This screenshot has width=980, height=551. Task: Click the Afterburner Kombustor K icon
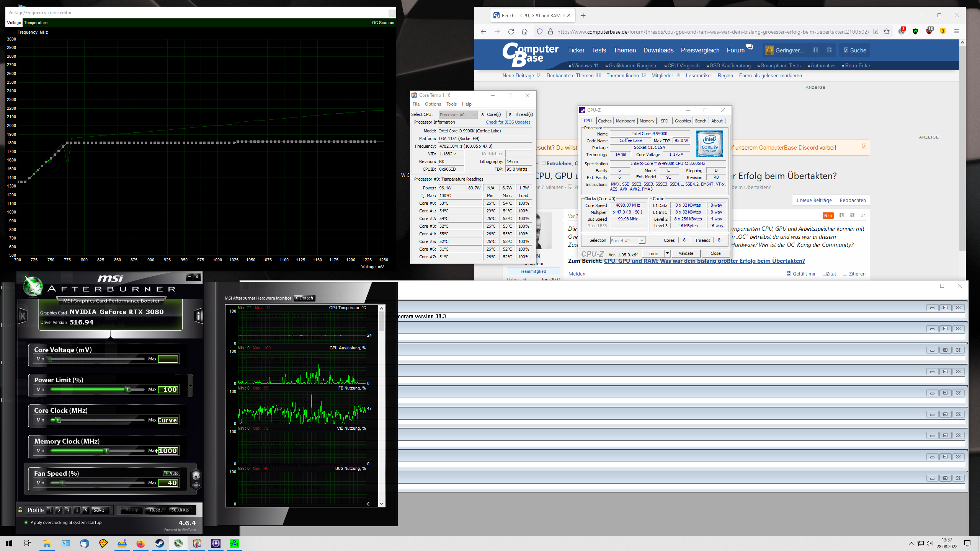point(23,316)
